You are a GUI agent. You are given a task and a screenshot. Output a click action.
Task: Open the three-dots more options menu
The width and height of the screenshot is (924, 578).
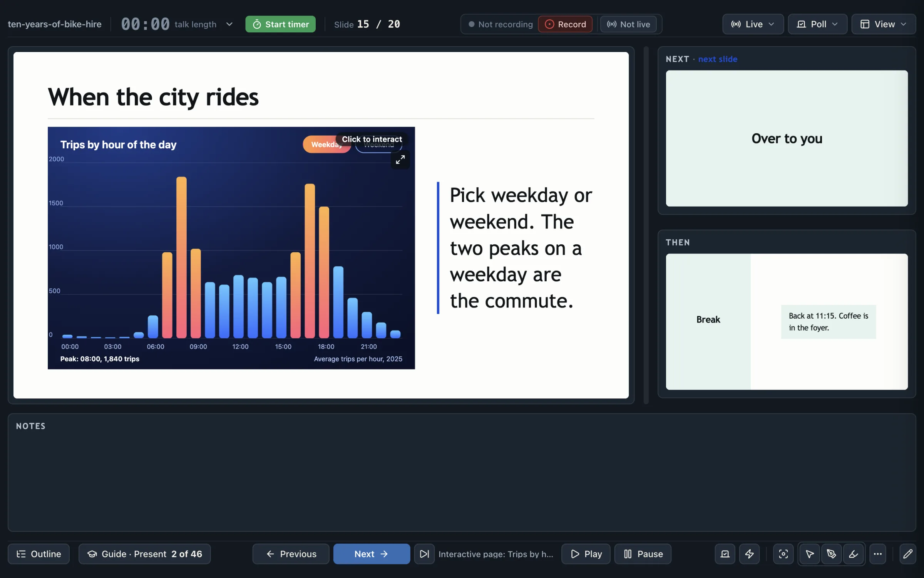pyautogui.click(x=878, y=554)
